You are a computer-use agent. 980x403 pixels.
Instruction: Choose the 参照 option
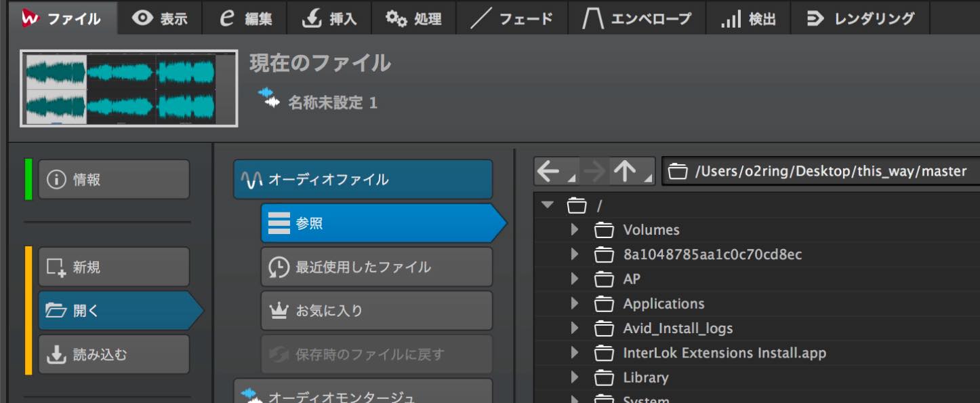coord(384,223)
